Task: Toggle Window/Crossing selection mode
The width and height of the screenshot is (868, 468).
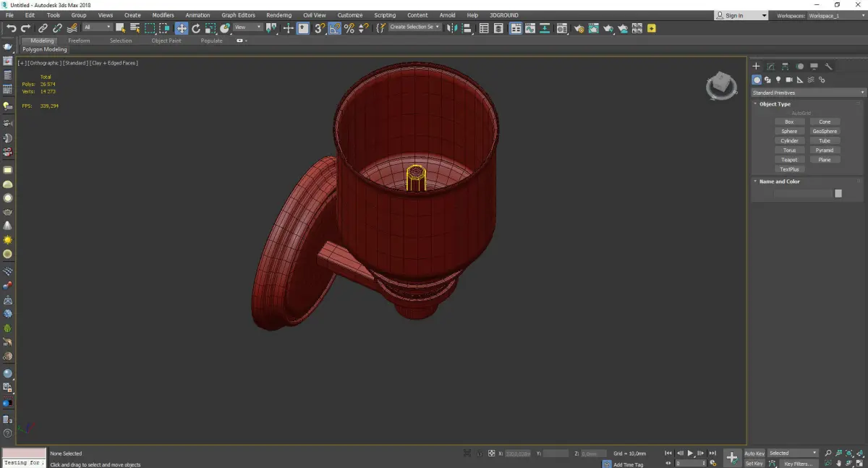Action: pyautogui.click(x=165, y=28)
